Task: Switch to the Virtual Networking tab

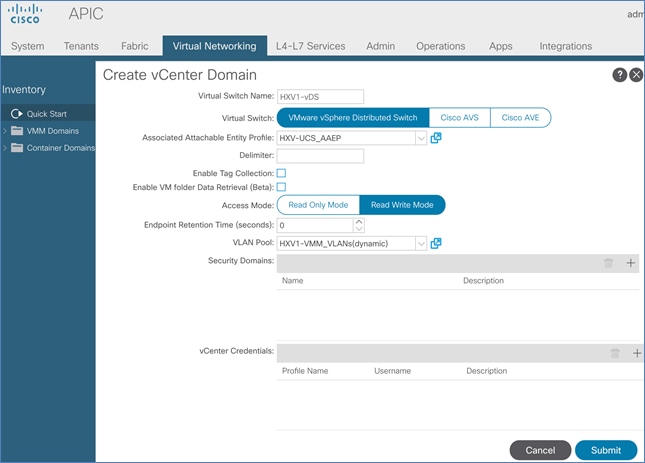Action: [x=214, y=46]
